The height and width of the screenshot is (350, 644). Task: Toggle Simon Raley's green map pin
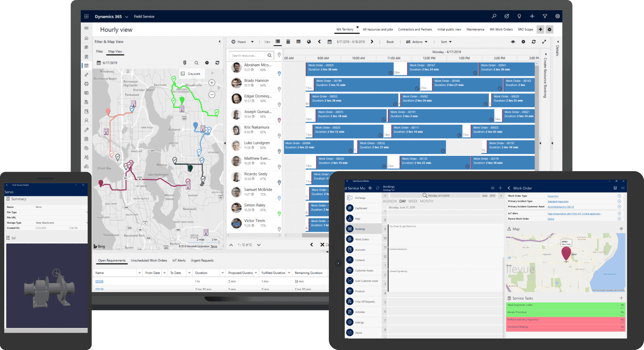pyautogui.click(x=279, y=214)
